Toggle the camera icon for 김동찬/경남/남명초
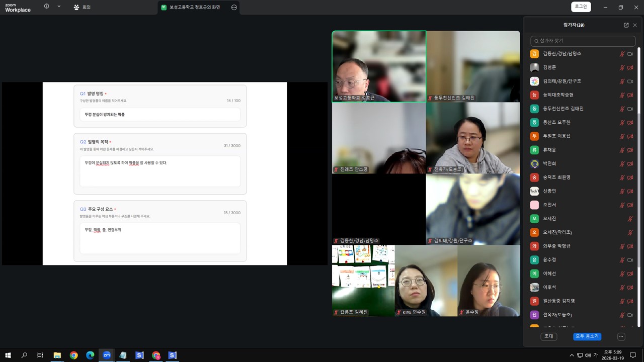This screenshot has height=362, width=644. point(630,54)
